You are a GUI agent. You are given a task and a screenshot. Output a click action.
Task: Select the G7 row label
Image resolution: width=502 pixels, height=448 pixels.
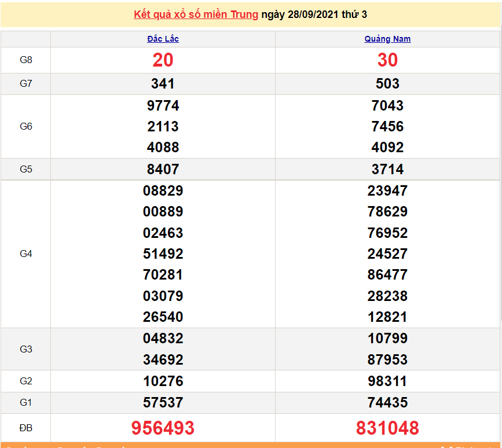click(x=26, y=83)
